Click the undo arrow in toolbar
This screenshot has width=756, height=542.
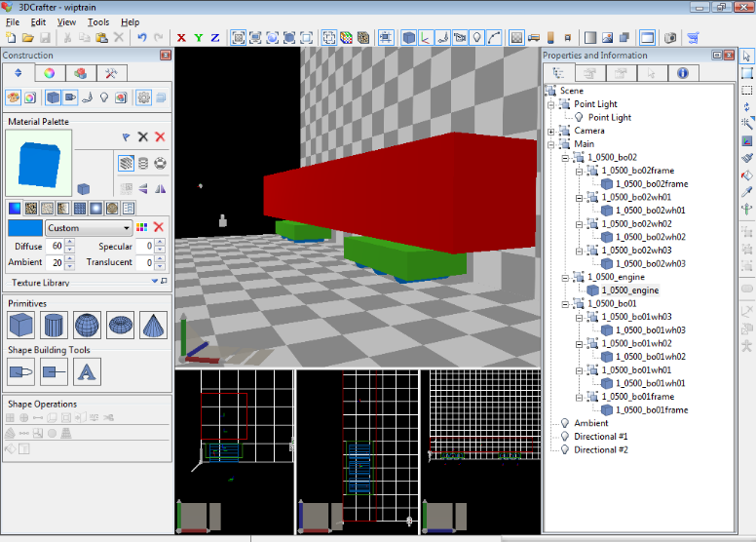tap(141, 38)
